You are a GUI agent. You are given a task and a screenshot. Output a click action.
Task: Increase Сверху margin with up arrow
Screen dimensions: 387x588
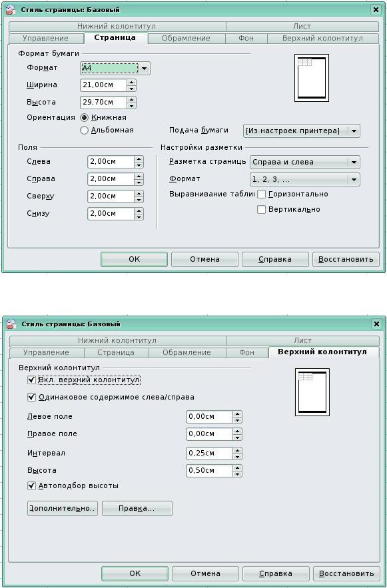(x=139, y=193)
